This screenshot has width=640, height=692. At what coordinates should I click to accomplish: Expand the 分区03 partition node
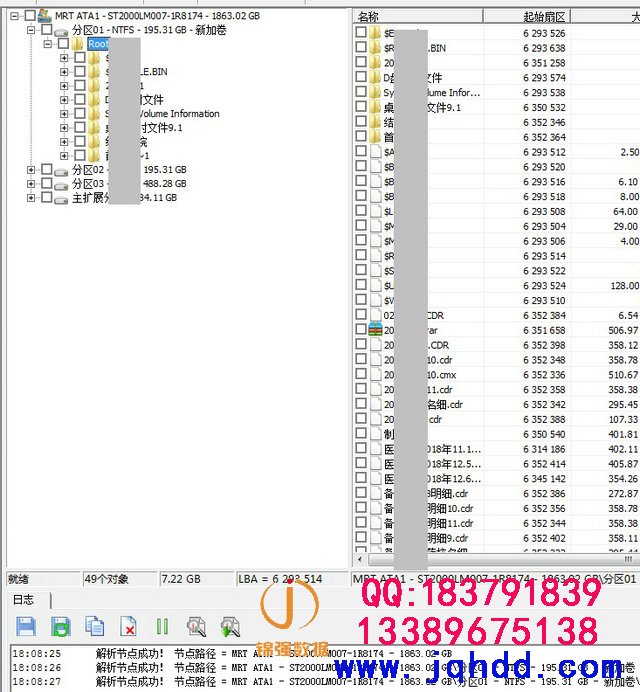31,184
